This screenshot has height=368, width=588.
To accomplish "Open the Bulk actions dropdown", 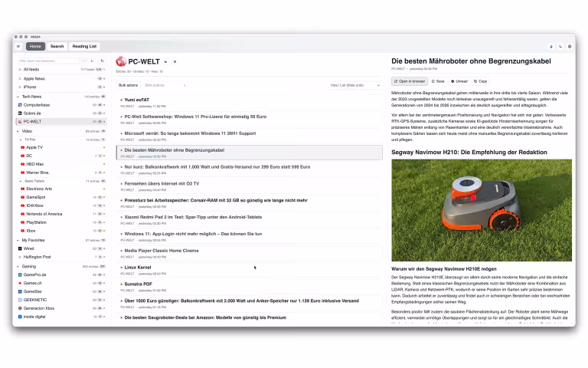I will click(x=165, y=85).
